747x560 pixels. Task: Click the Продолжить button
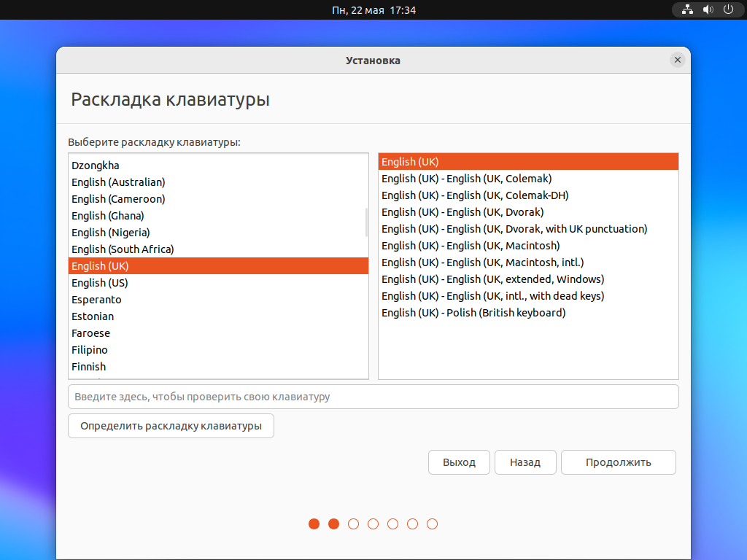click(618, 462)
